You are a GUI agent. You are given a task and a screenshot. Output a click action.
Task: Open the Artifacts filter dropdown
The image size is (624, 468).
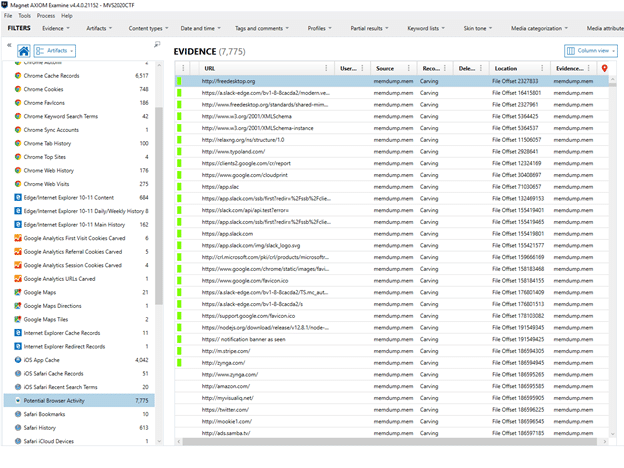[x=99, y=28]
